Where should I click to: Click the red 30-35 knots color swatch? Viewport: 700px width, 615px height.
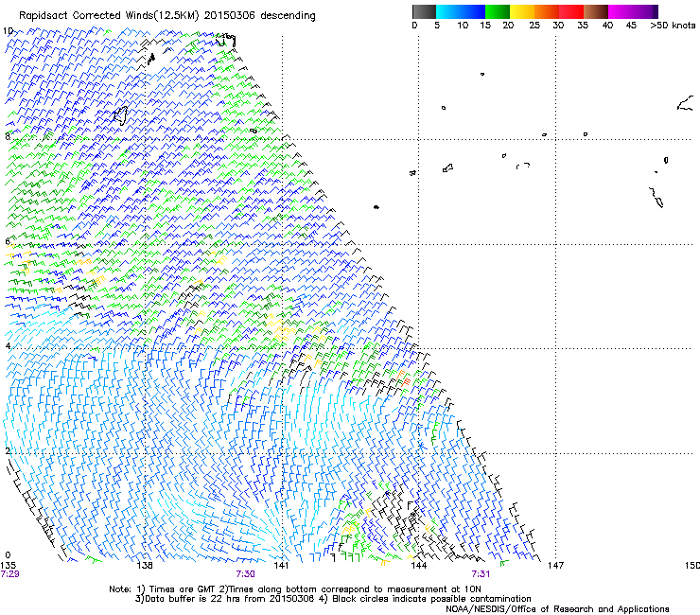click(571, 11)
